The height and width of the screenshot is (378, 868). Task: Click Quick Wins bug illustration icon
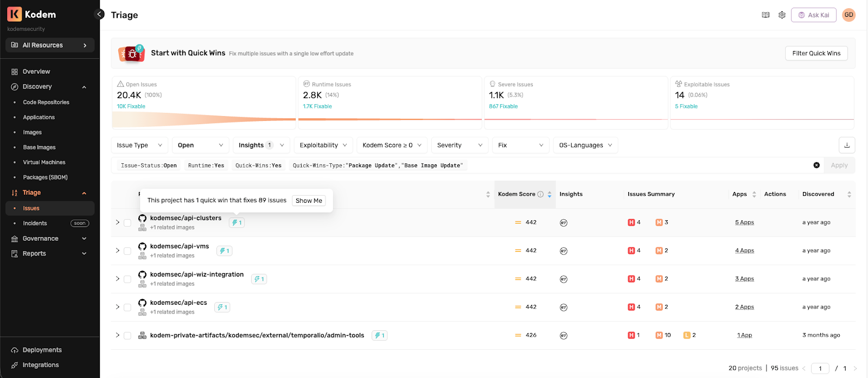pyautogui.click(x=132, y=53)
